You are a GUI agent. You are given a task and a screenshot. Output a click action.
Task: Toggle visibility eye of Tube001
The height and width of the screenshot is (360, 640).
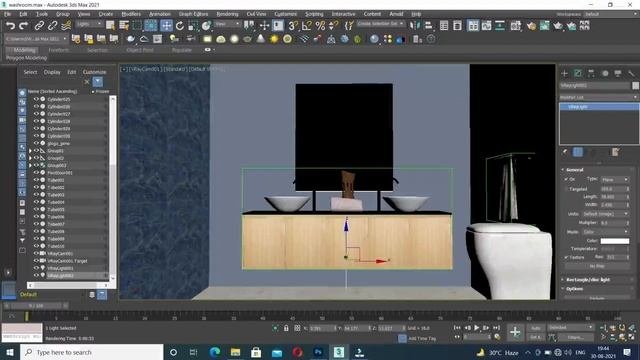(36, 180)
